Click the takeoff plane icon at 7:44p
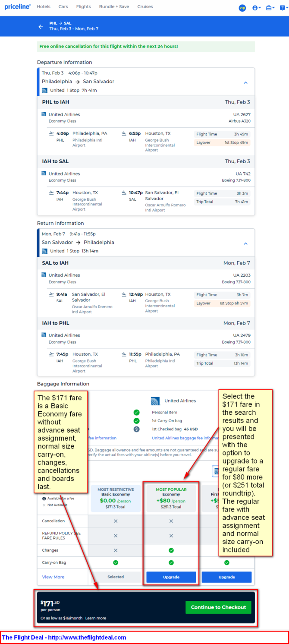The image size is (289, 644). tap(52, 193)
